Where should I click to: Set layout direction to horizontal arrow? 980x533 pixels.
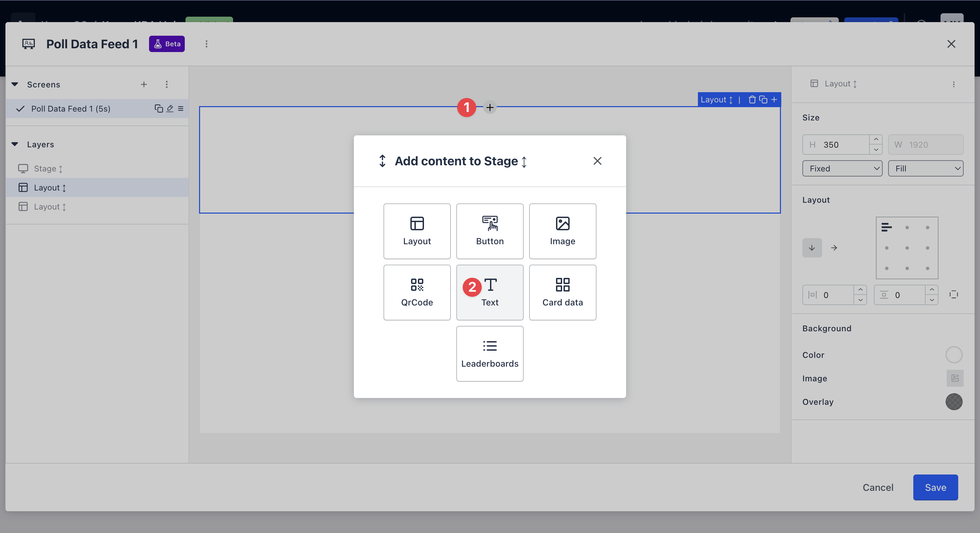click(x=834, y=248)
